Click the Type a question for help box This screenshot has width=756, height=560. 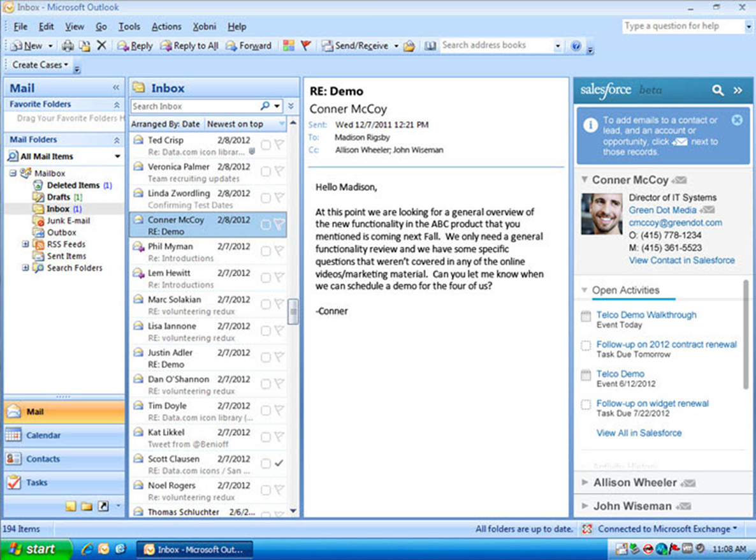coord(683,27)
